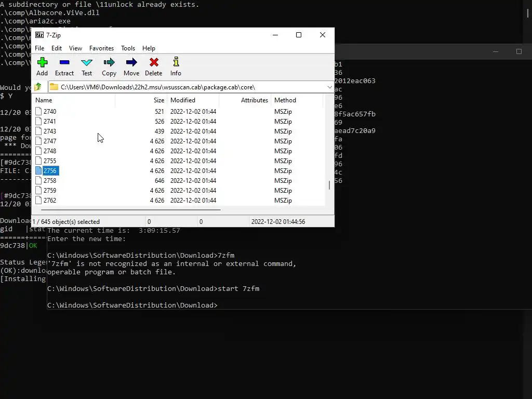Open the View menu
Image resolution: width=532 pixels, height=399 pixels.
click(x=76, y=48)
